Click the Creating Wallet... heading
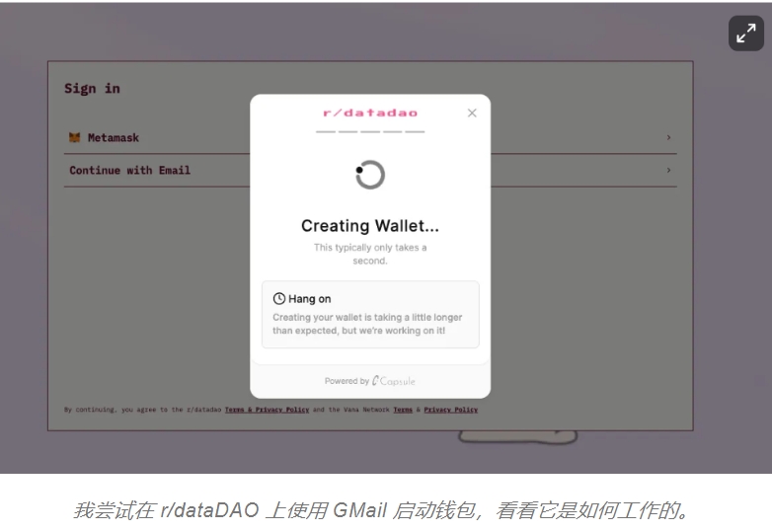The image size is (772, 532). (x=370, y=226)
